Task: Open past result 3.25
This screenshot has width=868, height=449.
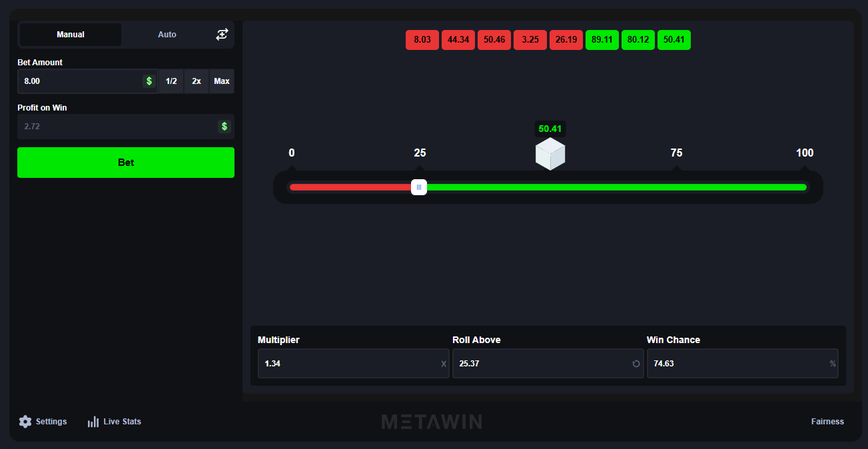Action: (530, 40)
